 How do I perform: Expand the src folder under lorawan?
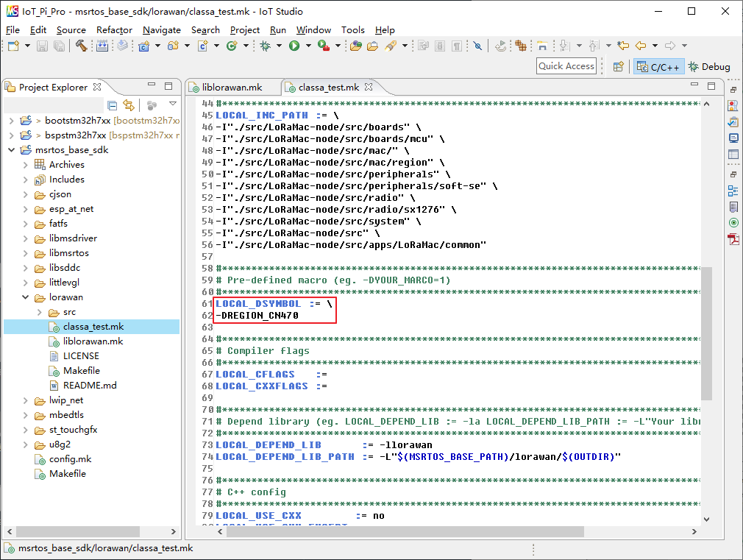[39, 312]
